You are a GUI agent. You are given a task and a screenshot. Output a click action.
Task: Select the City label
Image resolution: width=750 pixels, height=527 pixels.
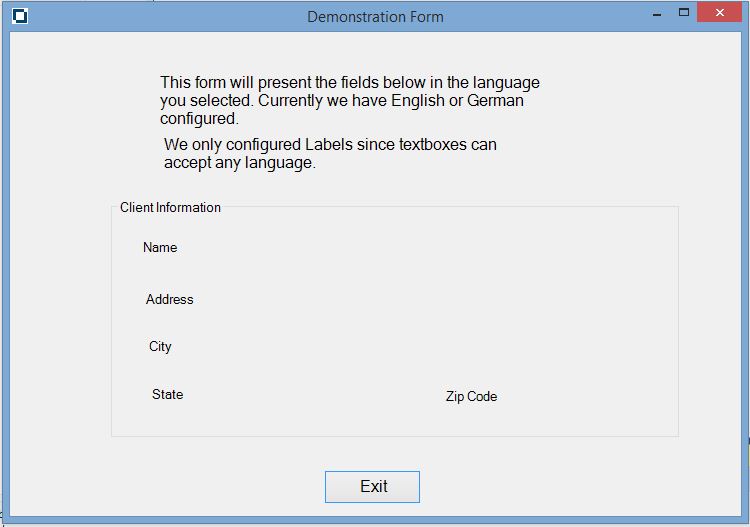pyautogui.click(x=160, y=347)
